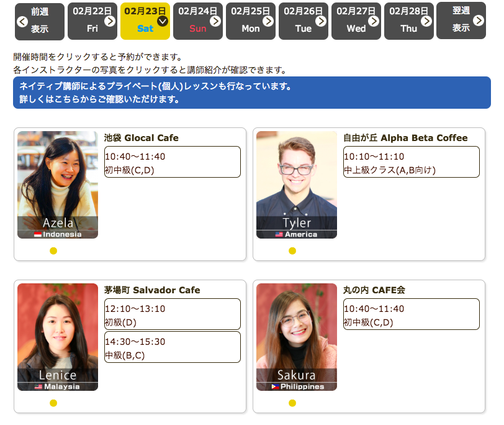Select the yellow dot under Lenice's photo
The width and height of the screenshot is (504, 425).
click(53, 403)
